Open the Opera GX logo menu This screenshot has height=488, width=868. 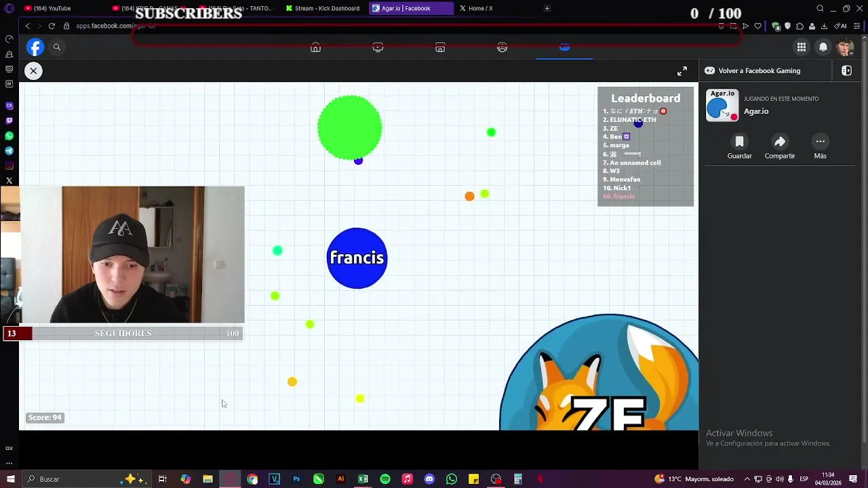click(9, 8)
